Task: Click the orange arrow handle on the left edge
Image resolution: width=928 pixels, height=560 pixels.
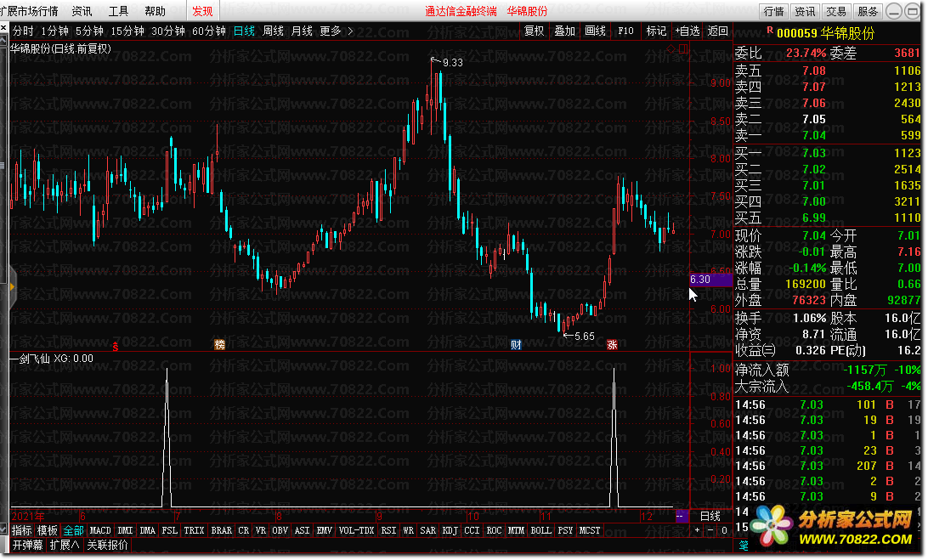Action: coord(11,287)
